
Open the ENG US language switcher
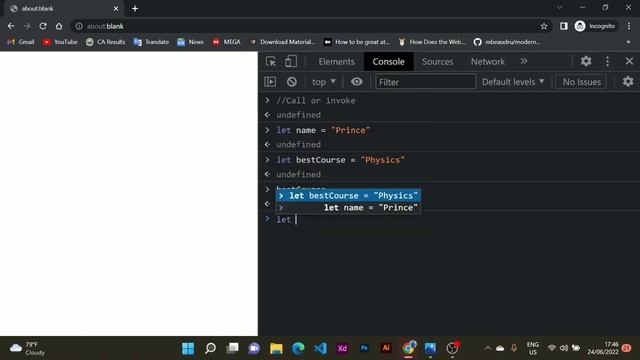pyautogui.click(x=533, y=348)
